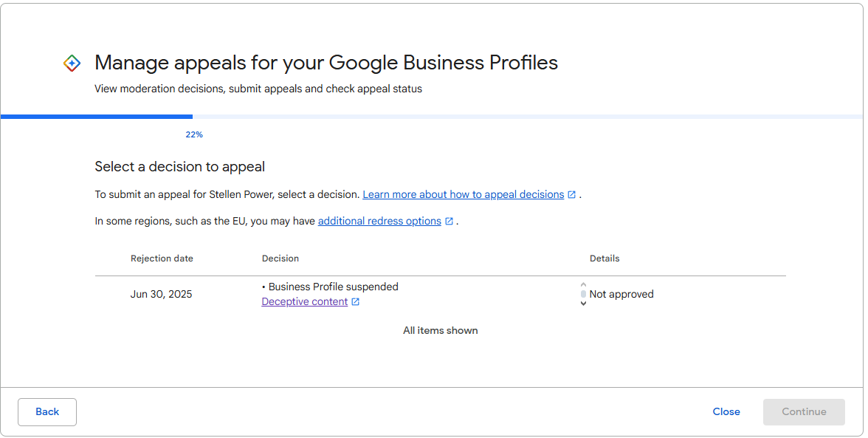Click the Details column header
The height and width of the screenshot is (438, 868).
tap(604, 259)
